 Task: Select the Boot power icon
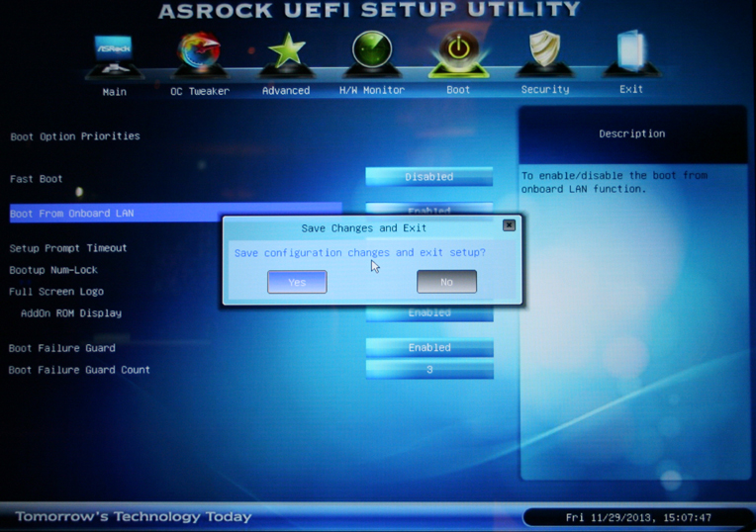(x=458, y=54)
